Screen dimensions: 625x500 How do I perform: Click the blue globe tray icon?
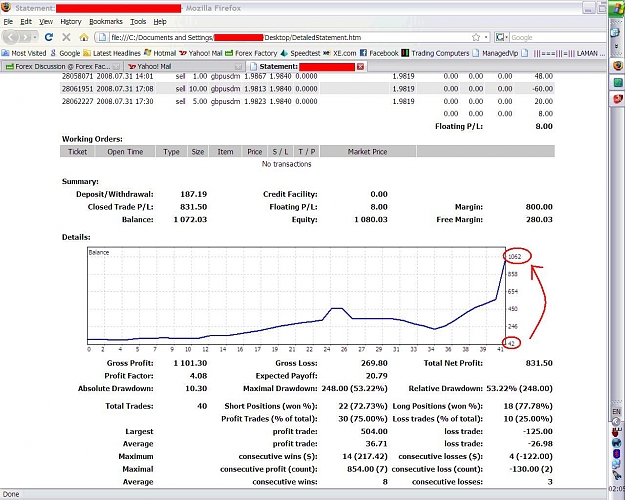pyautogui.click(x=616, y=443)
